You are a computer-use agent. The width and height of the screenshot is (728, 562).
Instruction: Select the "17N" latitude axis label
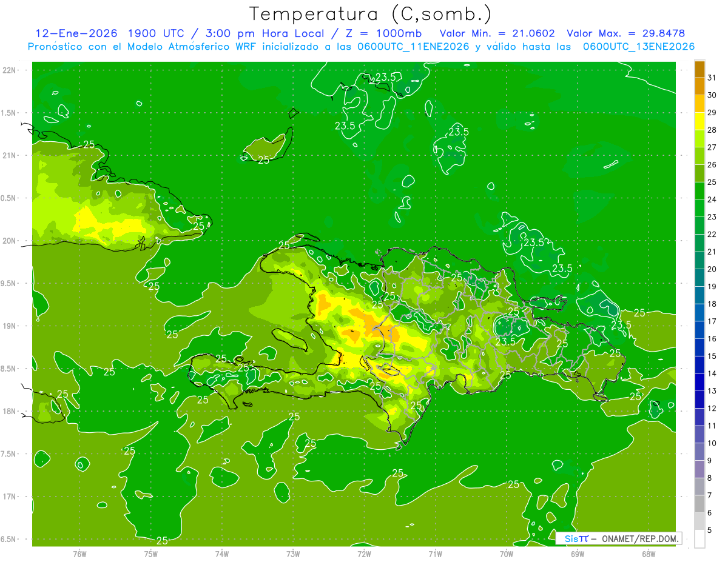pyautogui.click(x=9, y=497)
